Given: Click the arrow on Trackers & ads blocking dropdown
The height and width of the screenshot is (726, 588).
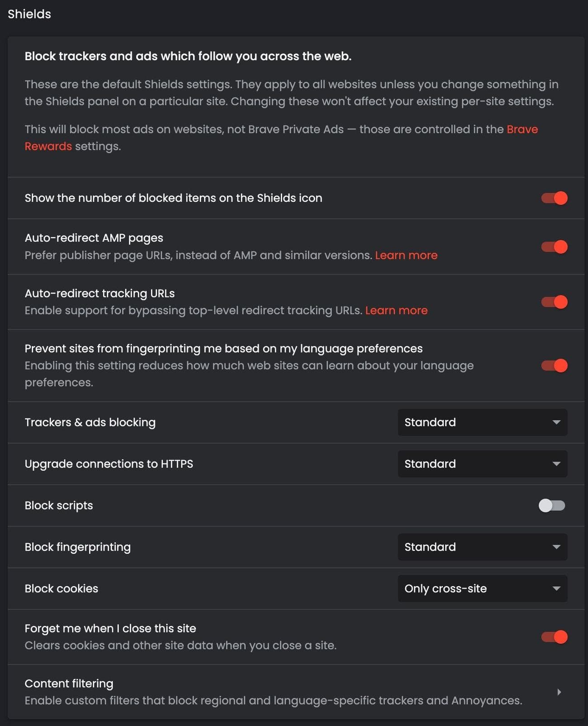Looking at the screenshot, I should click(x=556, y=422).
